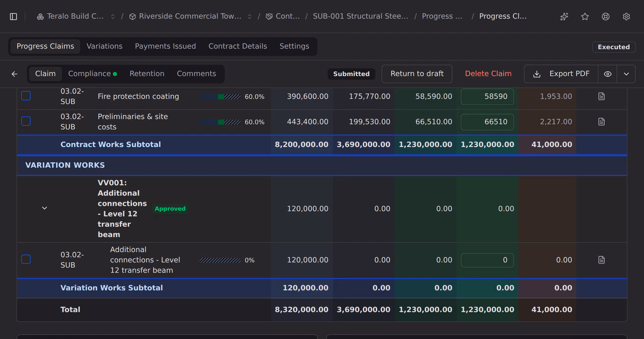644x339 pixels.
Task: Collapse the VV001 variation row
Action: (x=45, y=209)
